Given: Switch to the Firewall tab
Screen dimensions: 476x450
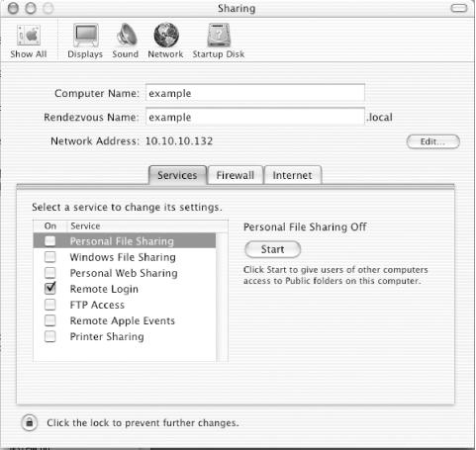Looking at the screenshot, I should click(236, 175).
